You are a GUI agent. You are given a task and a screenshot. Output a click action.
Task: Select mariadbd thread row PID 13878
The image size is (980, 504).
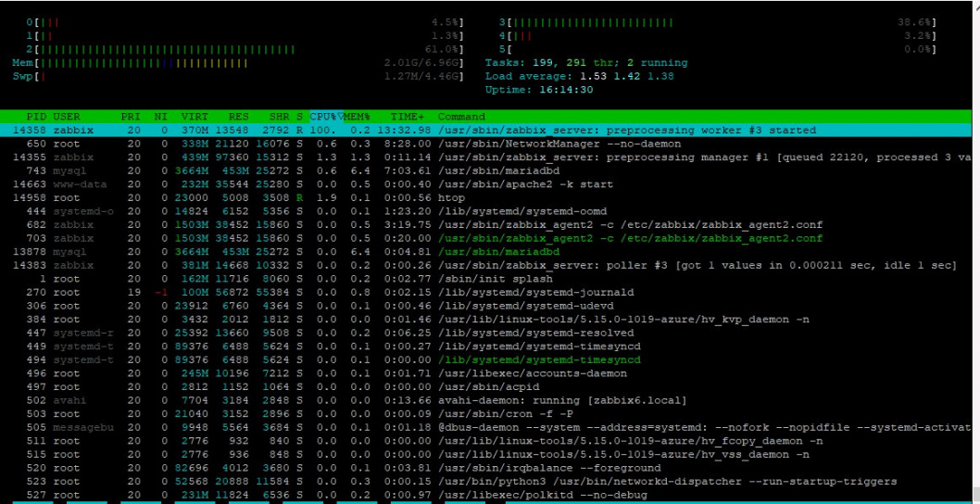click(x=486, y=252)
